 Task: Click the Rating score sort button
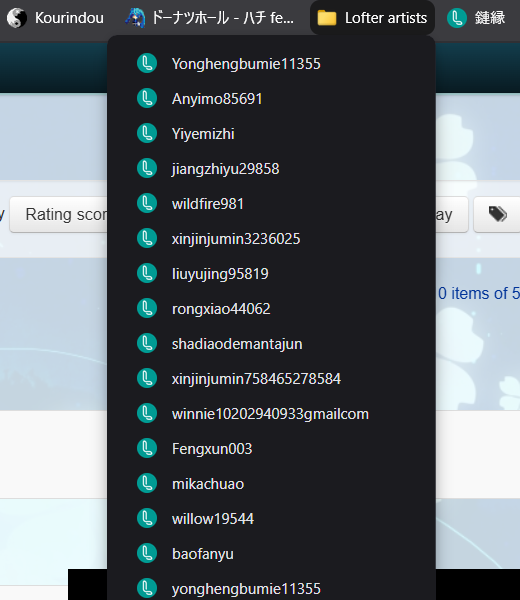(59, 214)
